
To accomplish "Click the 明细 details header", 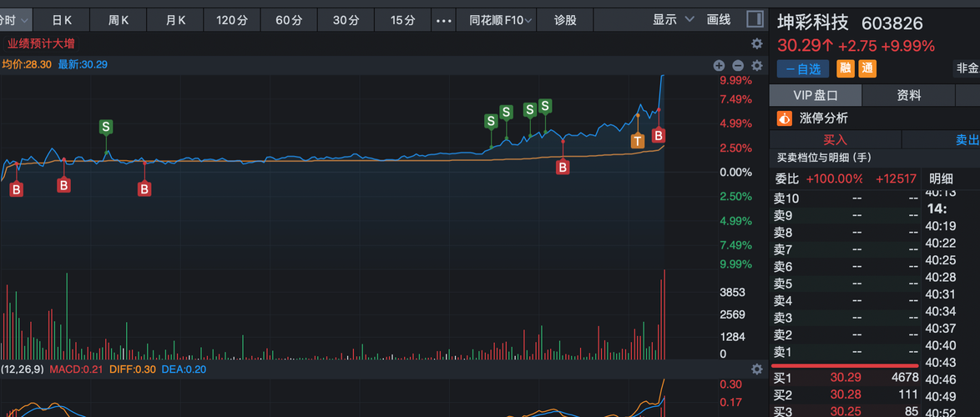I will pos(942,179).
